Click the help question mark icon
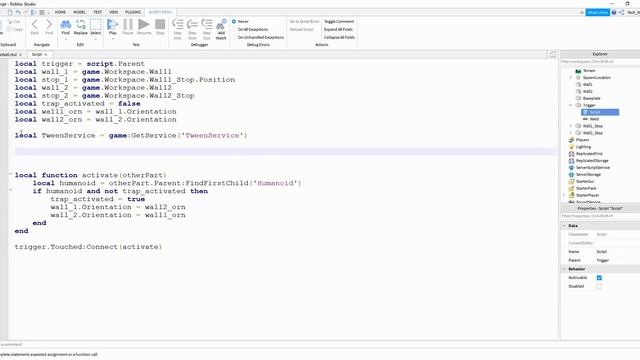640x360 pixels. click(614, 12)
